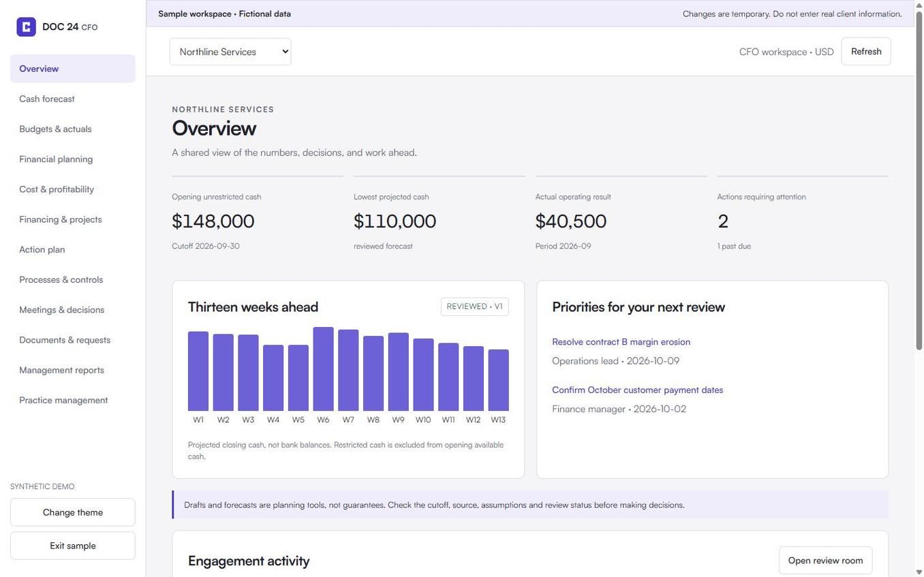Open Confirm October customer payment dates link
Screen dimensions: 924x577
(637, 390)
